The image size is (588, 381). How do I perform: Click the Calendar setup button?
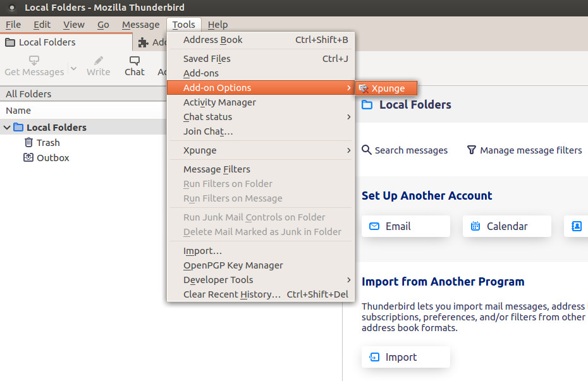pyautogui.click(x=507, y=226)
